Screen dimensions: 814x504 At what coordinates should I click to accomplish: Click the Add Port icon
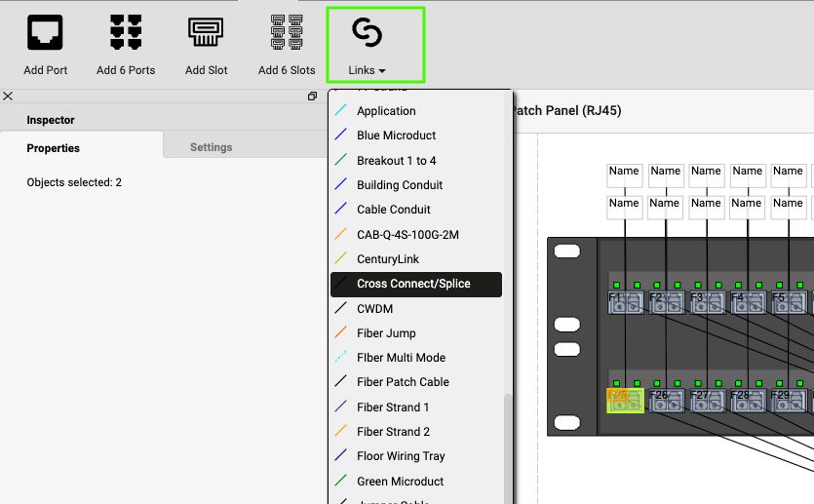pyautogui.click(x=46, y=33)
